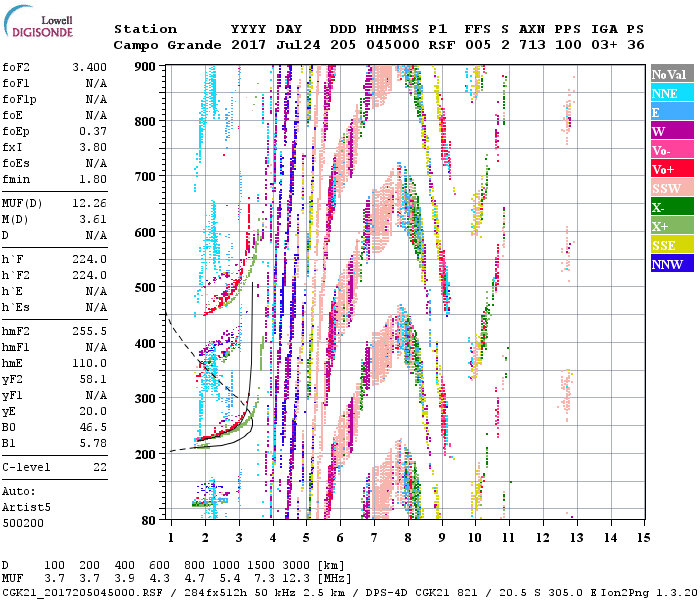
Task: Select the light green X+ legend swatch
Action: click(x=672, y=226)
